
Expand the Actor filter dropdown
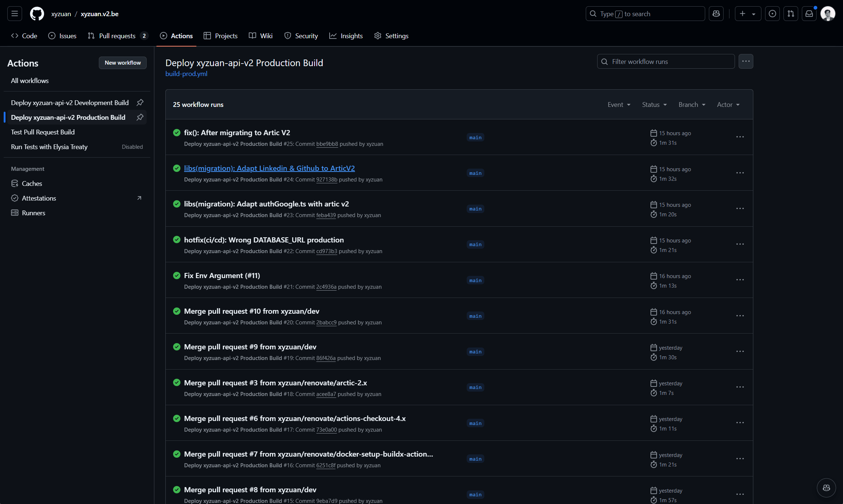728,105
